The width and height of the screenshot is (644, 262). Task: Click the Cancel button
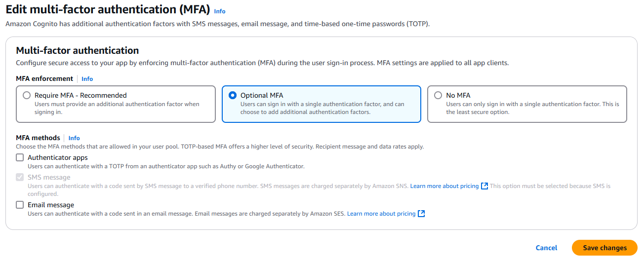coord(546,248)
